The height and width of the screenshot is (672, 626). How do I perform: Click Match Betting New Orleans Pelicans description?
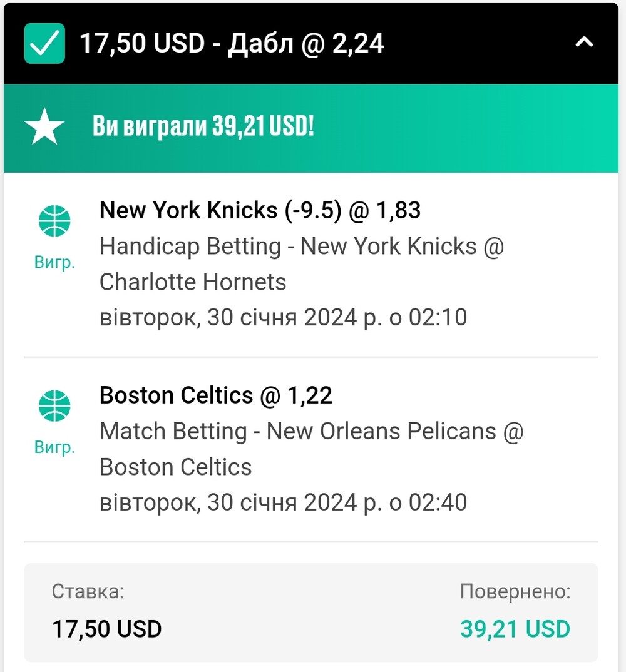tap(311, 431)
